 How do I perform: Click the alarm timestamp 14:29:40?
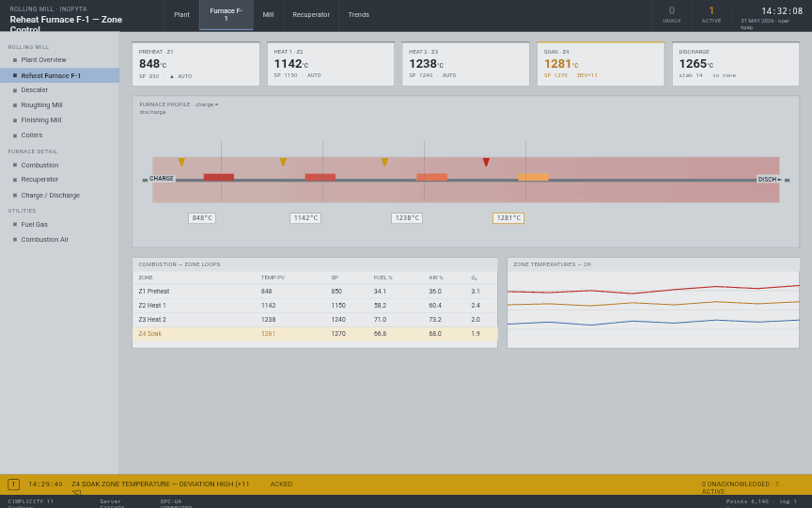[x=45, y=484]
